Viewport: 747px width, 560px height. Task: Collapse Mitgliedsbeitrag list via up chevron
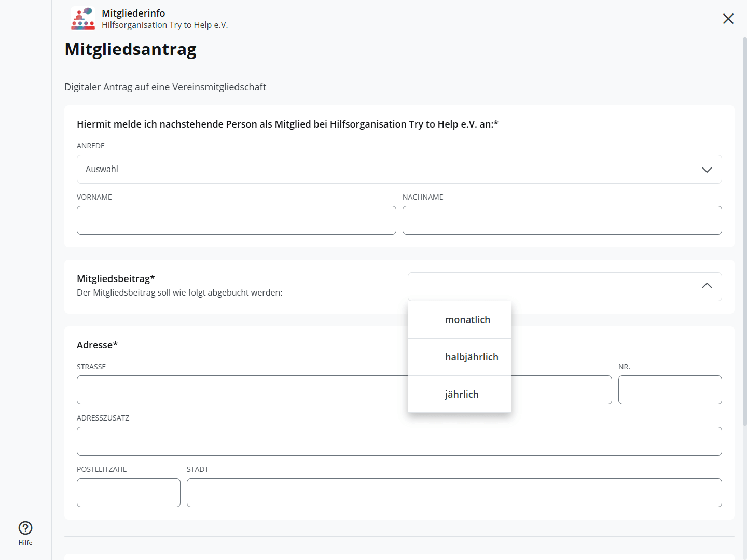point(707,286)
